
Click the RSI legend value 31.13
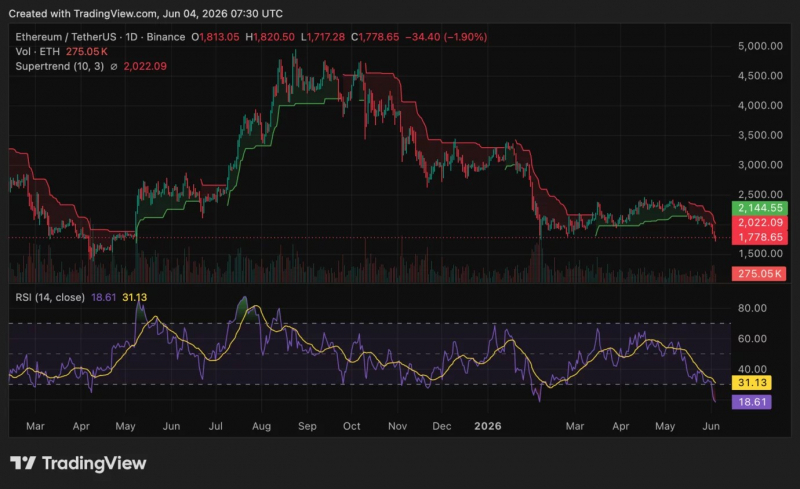[x=135, y=297]
